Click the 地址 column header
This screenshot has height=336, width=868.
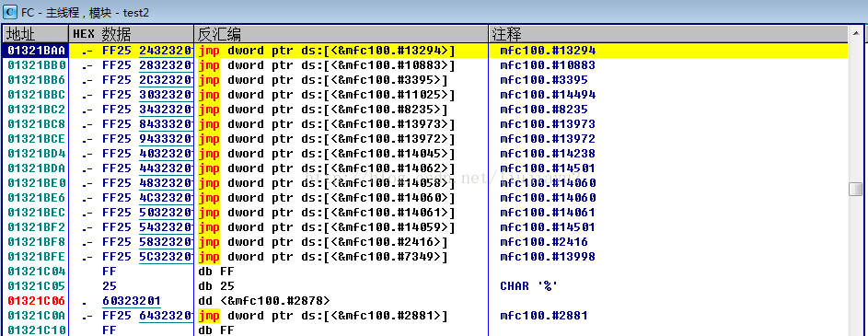(x=35, y=35)
